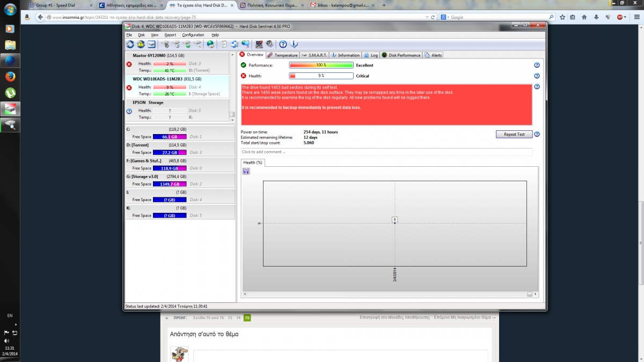Click help icon beside Performance bar

click(x=537, y=65)
